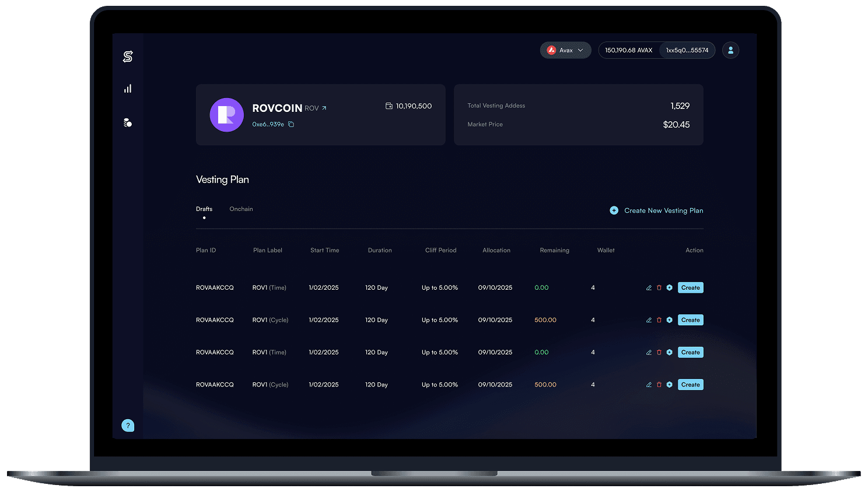The width and height of the screenshot is (868, 492).
Task: Switch to the Onchain tab
Action: pos(241,209)
